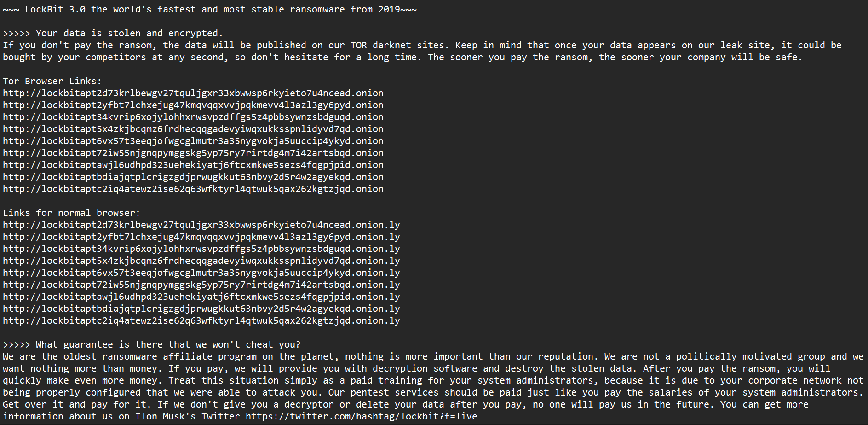Open the lockbitaptawjl6 .onion.ly browser link
868x425 pixels.
click(x=201, y=297)
